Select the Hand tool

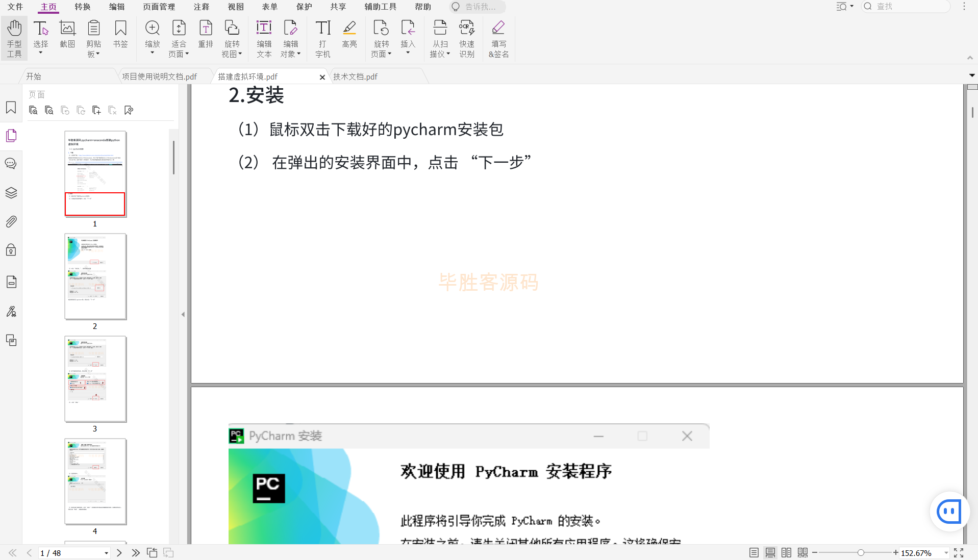pos(14,38)
